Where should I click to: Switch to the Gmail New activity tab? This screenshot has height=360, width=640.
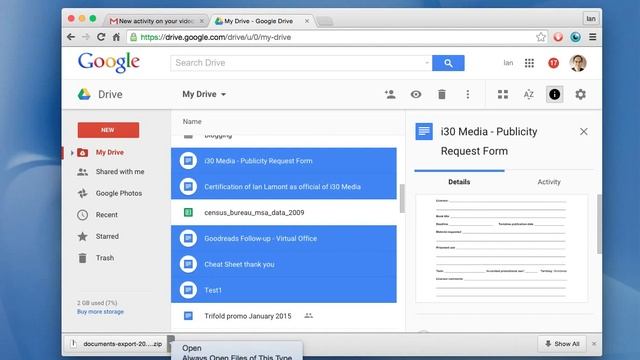156,21
